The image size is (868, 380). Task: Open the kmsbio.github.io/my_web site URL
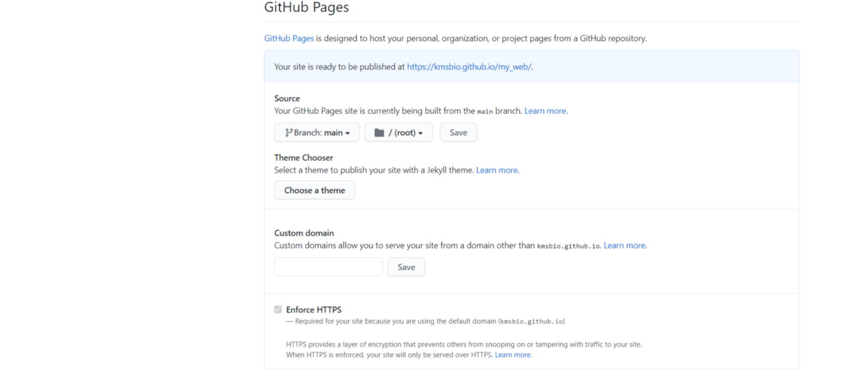pyautogui.click(x=469, y=67)
